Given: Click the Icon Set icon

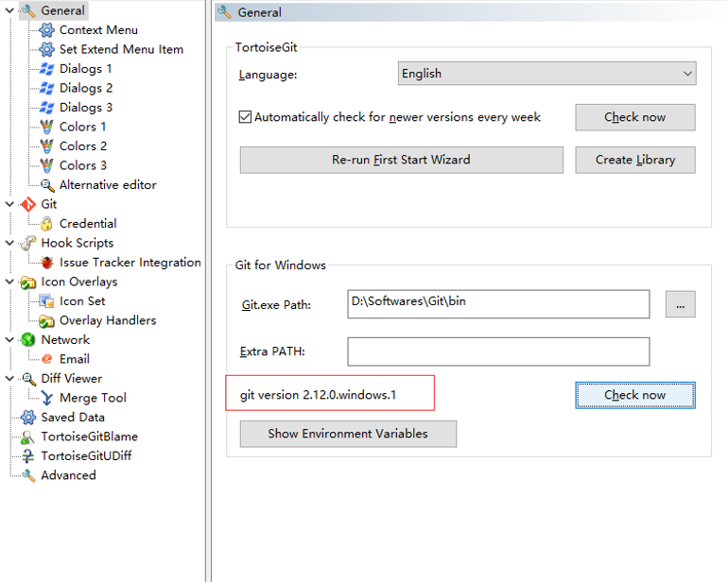Looking at the screenshot, I should (x=46, y=301).
